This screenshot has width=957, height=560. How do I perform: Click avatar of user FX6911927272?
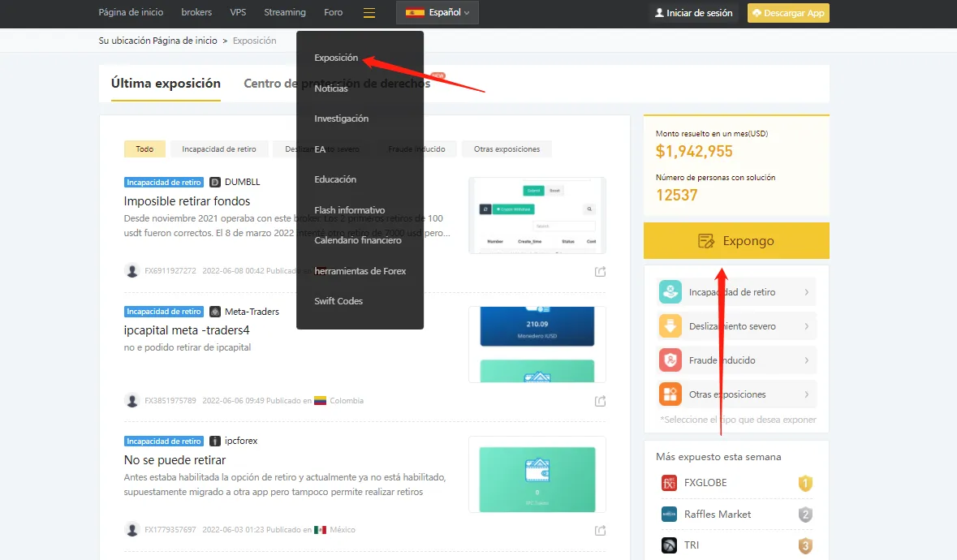click(x=131, y=270)
